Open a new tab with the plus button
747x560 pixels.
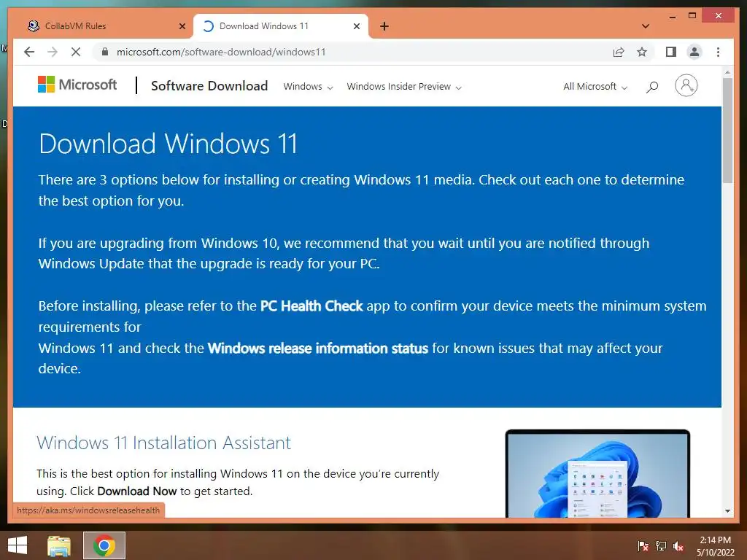point(384,26)
